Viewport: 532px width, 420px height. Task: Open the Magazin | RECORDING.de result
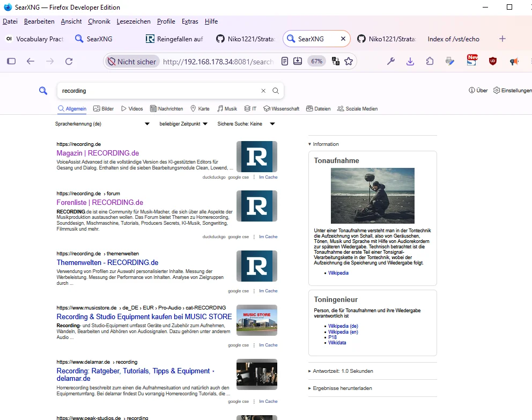pos(98,153)
